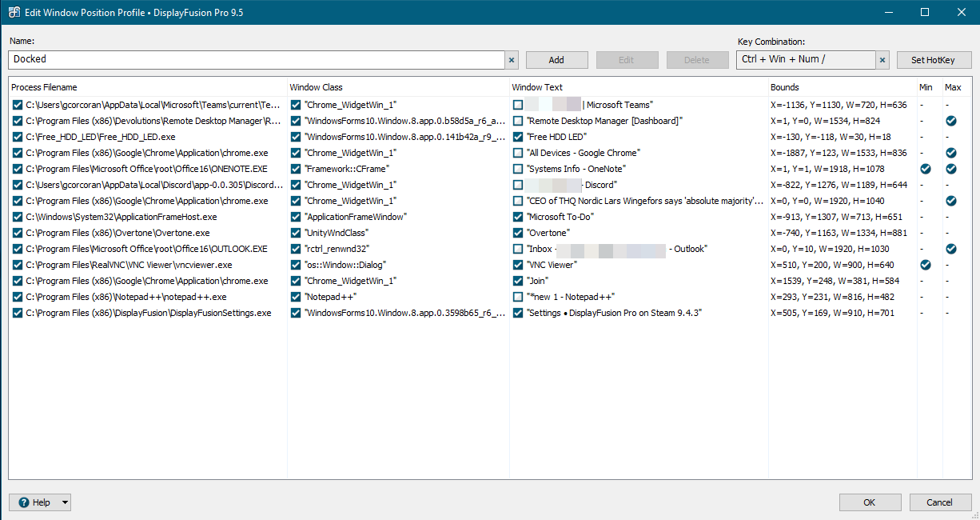
Task: Click Min checkmark for OneNote row
Action: click(x=926, y=169)
